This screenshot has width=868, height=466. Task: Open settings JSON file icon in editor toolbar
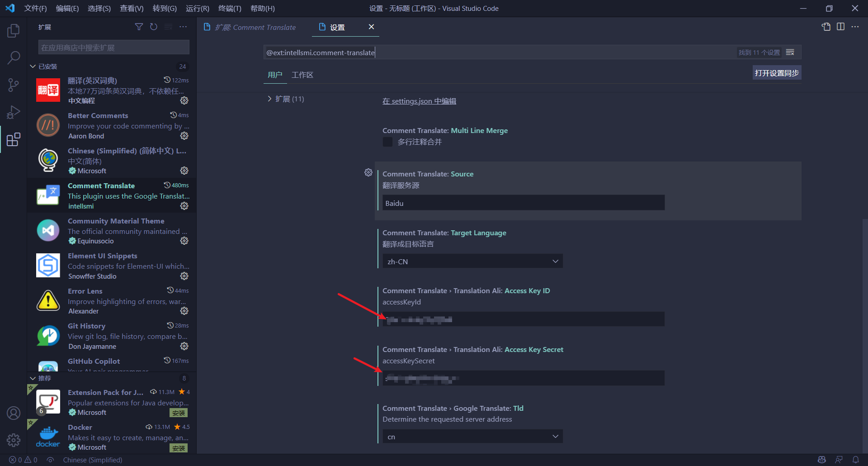pos(826,27)
